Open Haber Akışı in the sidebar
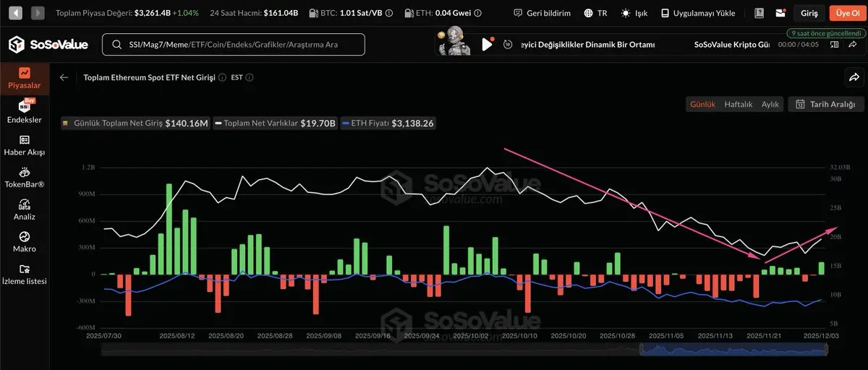 click(x=25, y=145)
